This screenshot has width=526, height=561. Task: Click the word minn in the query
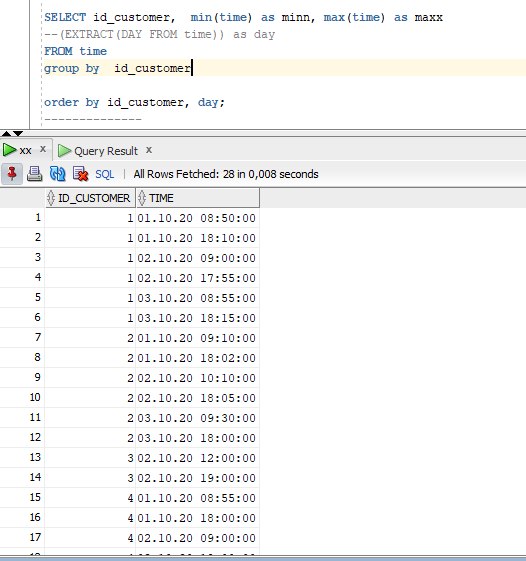pyautogui.click(x=296, y=17)
